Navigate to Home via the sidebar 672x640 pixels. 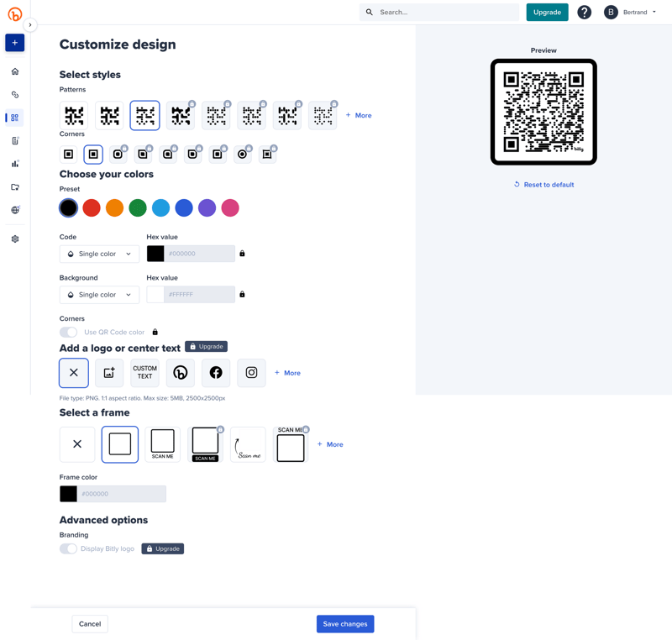point(13,72)
